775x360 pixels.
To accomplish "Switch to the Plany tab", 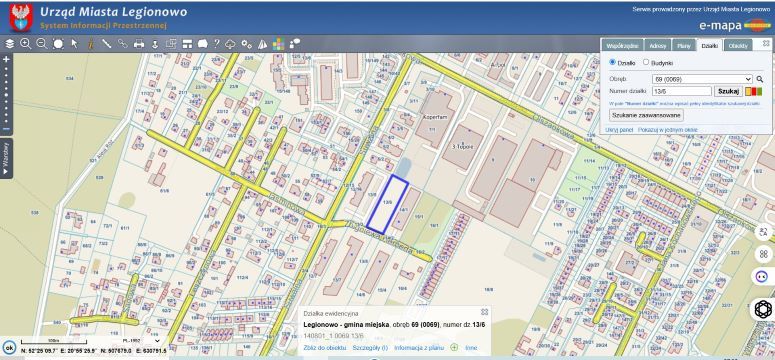I will point(684,45).
